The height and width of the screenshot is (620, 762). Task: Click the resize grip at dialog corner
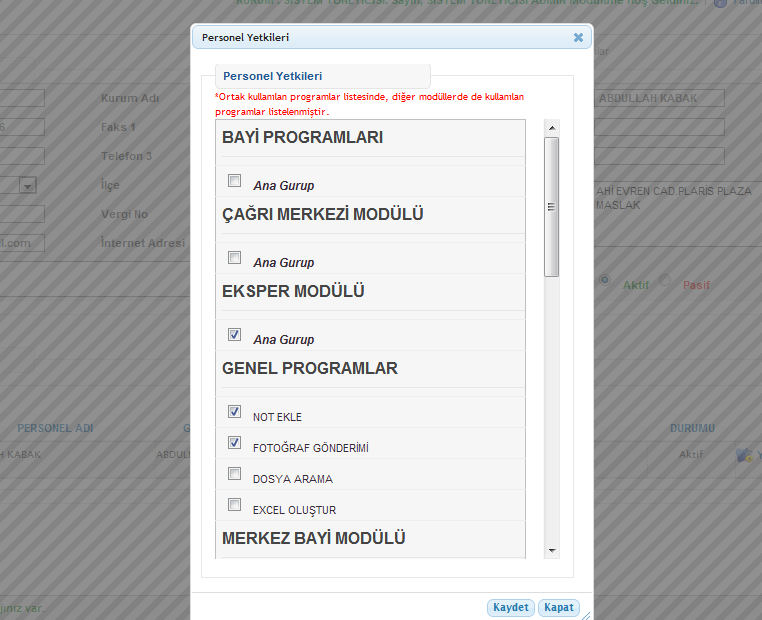(x=586, y=613)
